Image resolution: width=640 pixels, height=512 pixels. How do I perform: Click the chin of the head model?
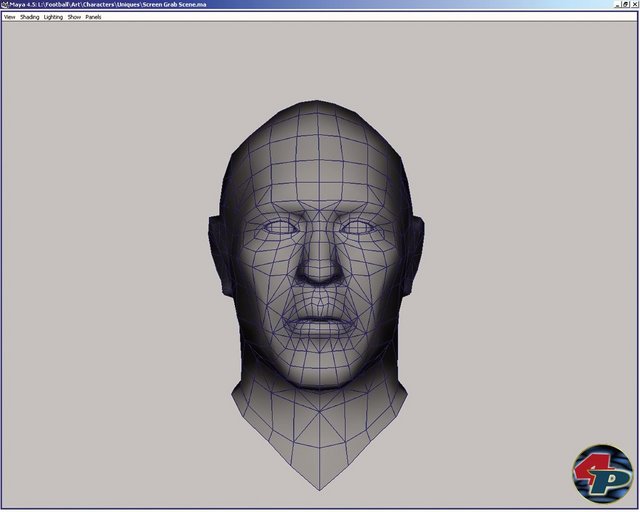click(319, 370)
